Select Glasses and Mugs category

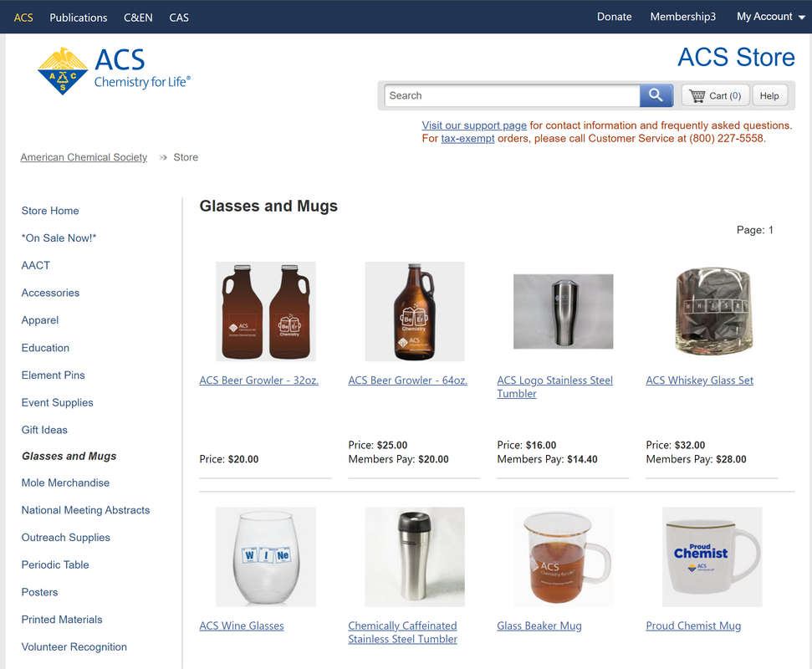(x=69, y=457)
